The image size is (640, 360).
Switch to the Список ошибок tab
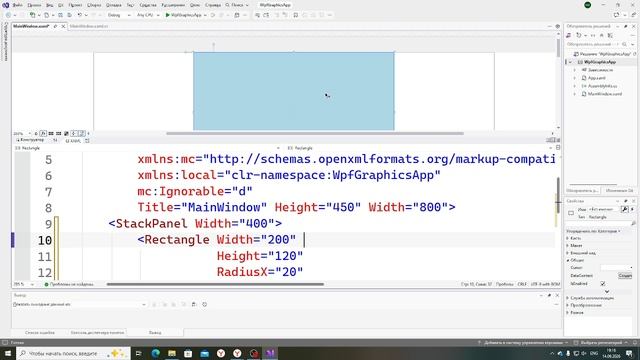pyautogui.click(x=40, y=333)
